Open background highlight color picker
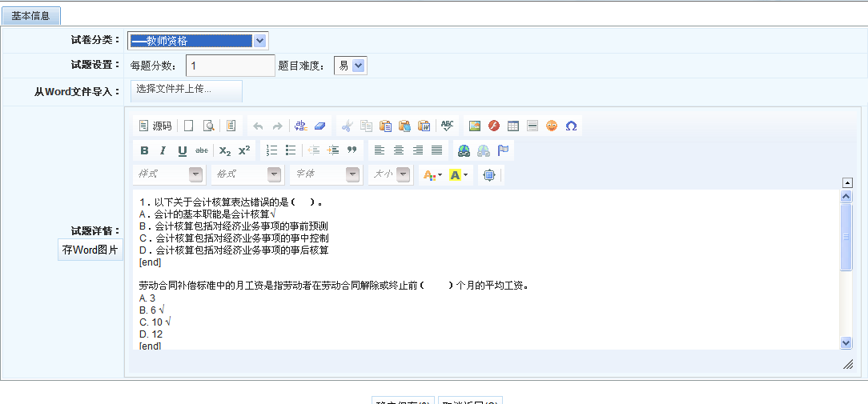Image resolution: width=868 pixels, height=404 pixels. [x=458, y=175]
